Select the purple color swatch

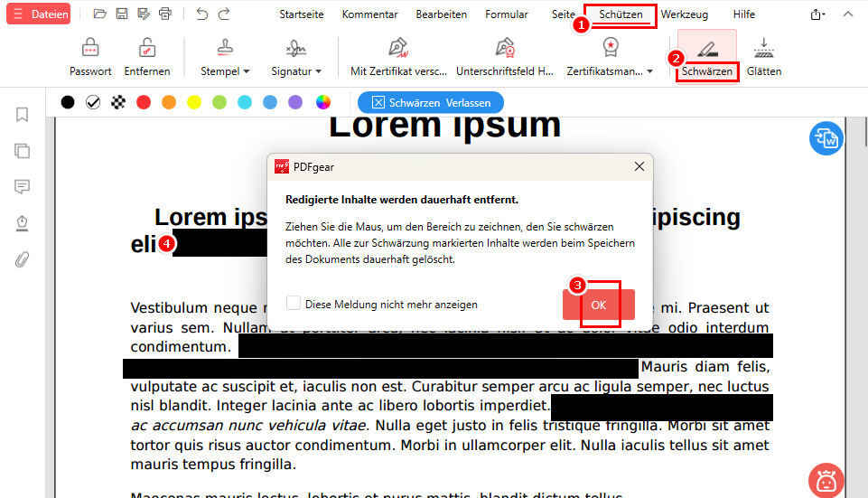(x=295, y=102)
